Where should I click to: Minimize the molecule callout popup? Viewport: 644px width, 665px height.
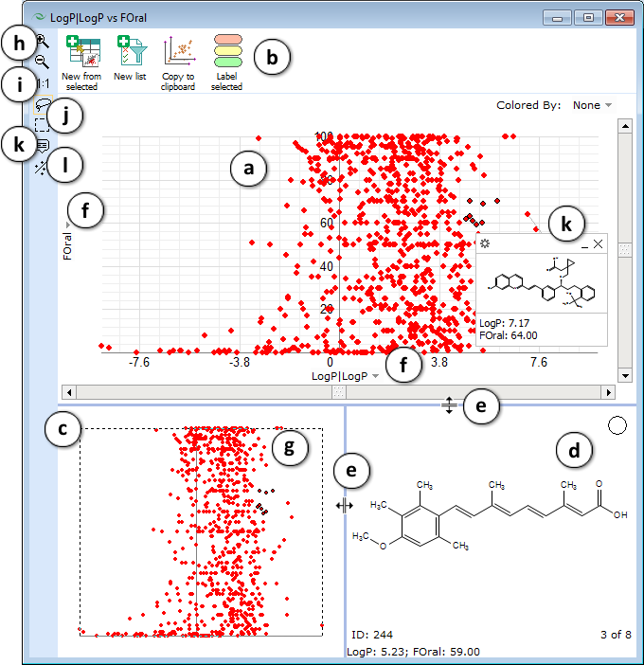584,244
